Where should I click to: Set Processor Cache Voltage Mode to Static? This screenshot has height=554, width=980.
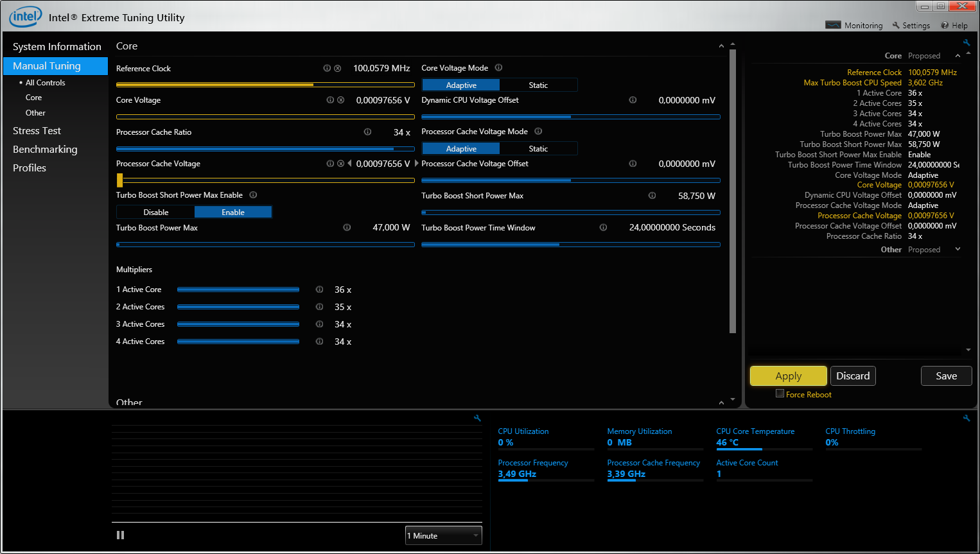click(538, 148)
